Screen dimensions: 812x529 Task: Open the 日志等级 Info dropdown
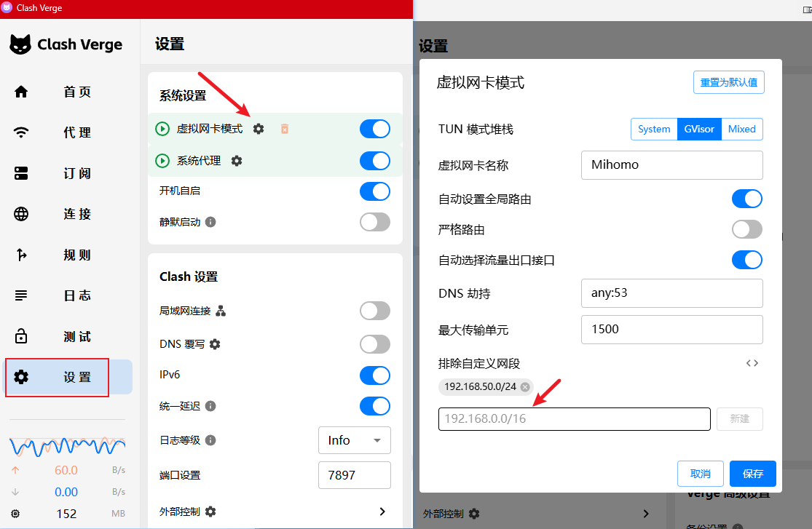click(354, 440)
